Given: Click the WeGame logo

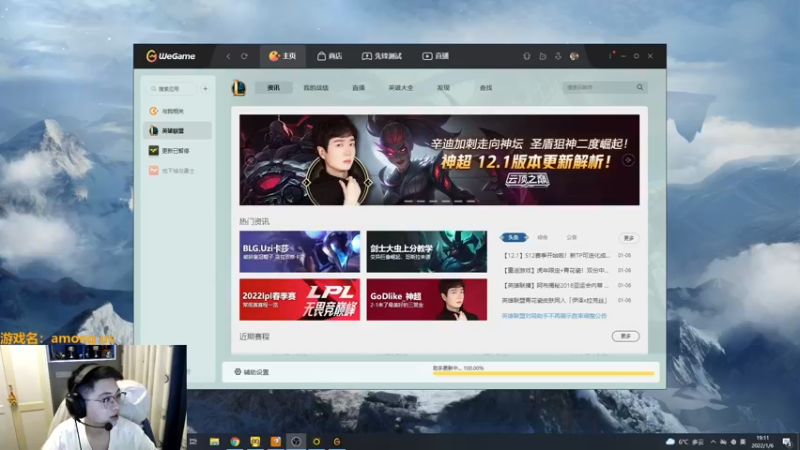Looking at the screenshot, I should 170,56.
